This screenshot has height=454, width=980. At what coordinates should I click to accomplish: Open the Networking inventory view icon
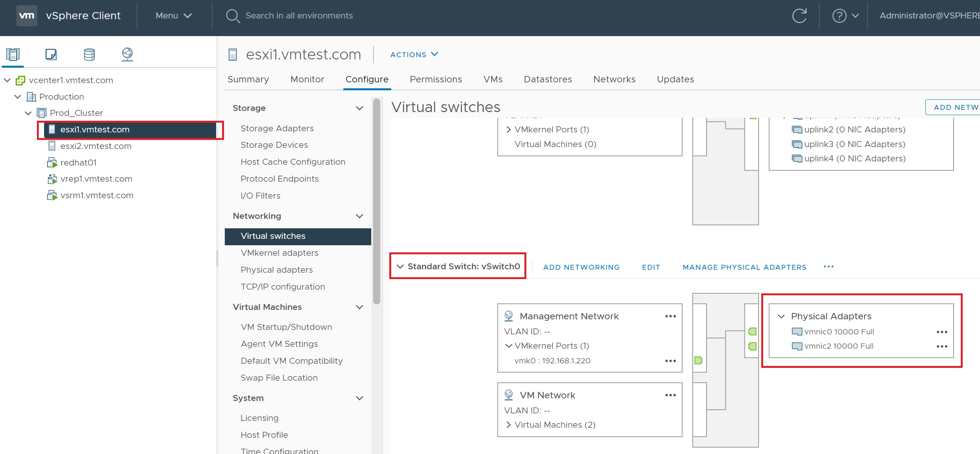point(127,55)
